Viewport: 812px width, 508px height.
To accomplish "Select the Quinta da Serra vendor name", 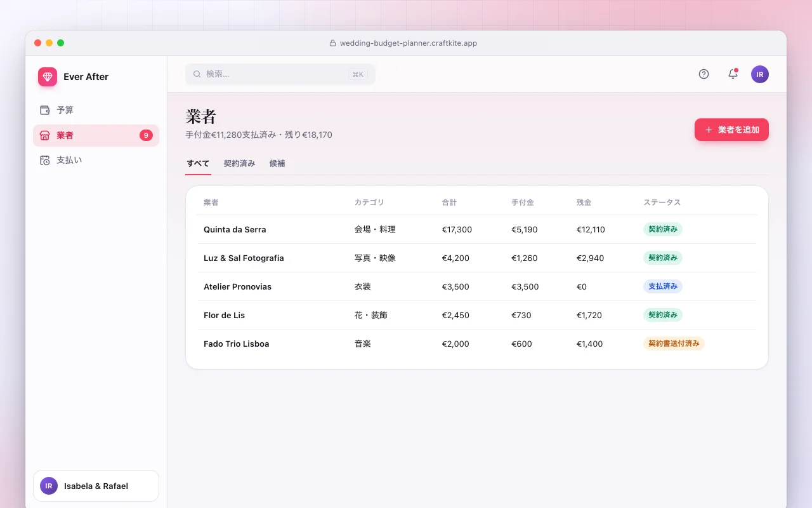I will [235, 230].
